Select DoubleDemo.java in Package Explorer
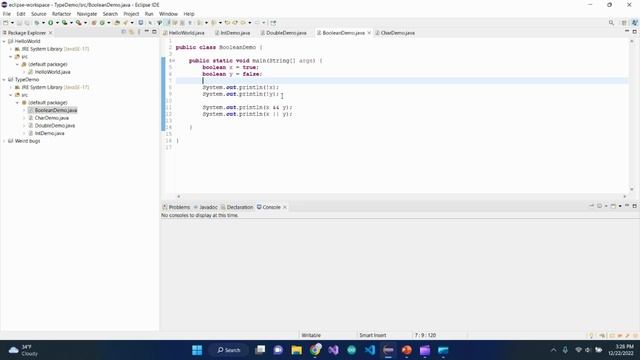This screenshot has height=360, width=640. pyautogui.click(x=55, y=126)
